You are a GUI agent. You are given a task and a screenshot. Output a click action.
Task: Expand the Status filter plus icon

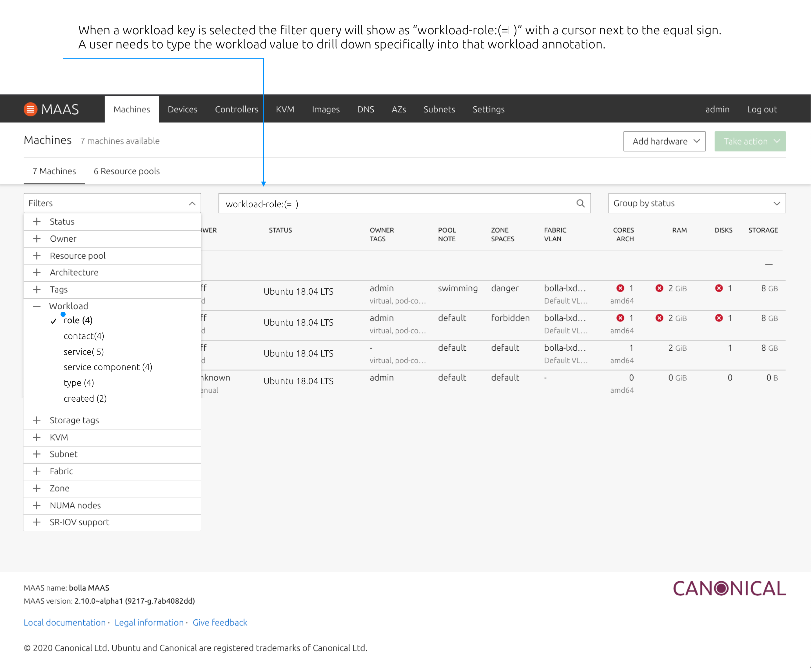[37, 222]
